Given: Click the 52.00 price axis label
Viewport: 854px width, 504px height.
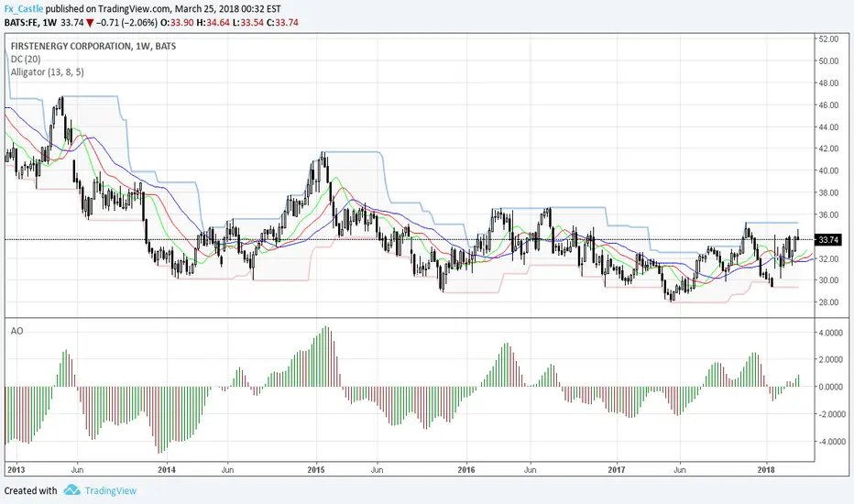Looking at the screenshot, I should point(828,39).
